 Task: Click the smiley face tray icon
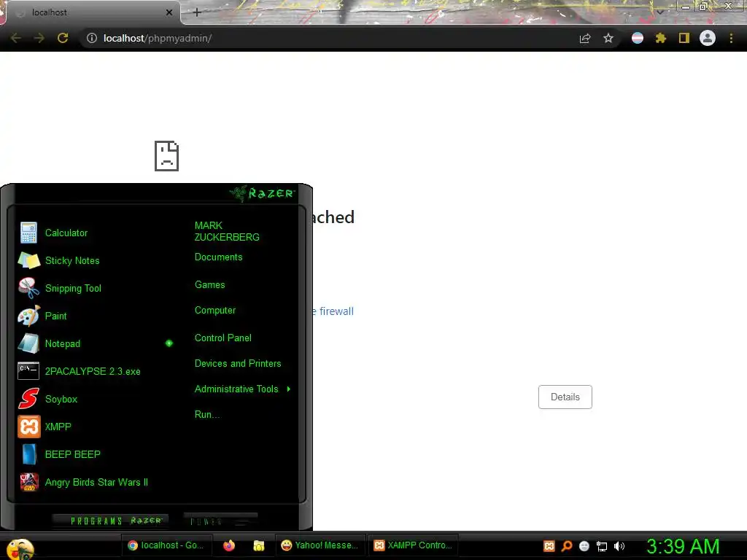tap(584, 546)
